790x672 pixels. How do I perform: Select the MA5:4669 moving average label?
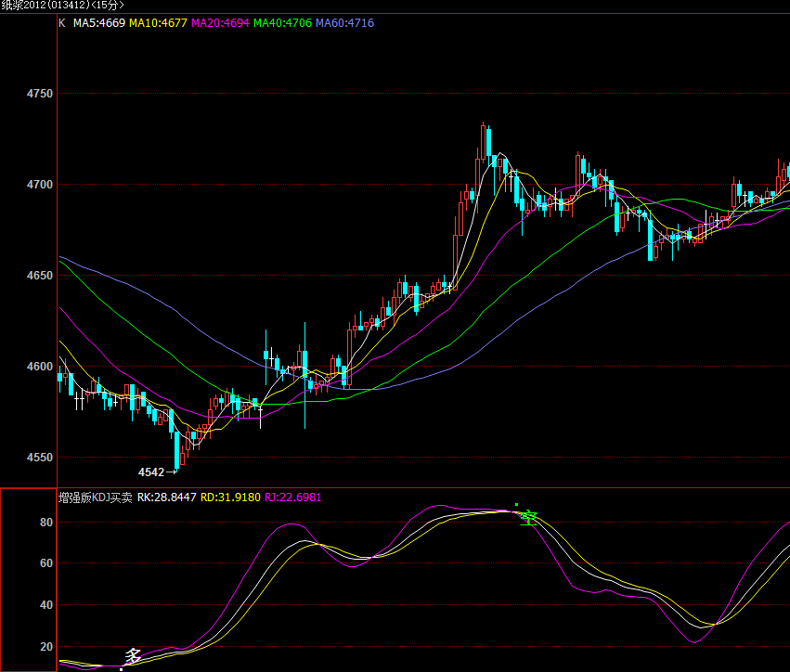[x=99, y=23]
